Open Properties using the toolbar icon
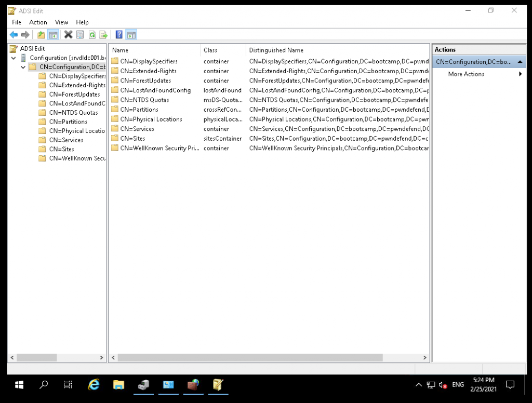The height and width of the screenshot is (403, 532). coord(79,34)
